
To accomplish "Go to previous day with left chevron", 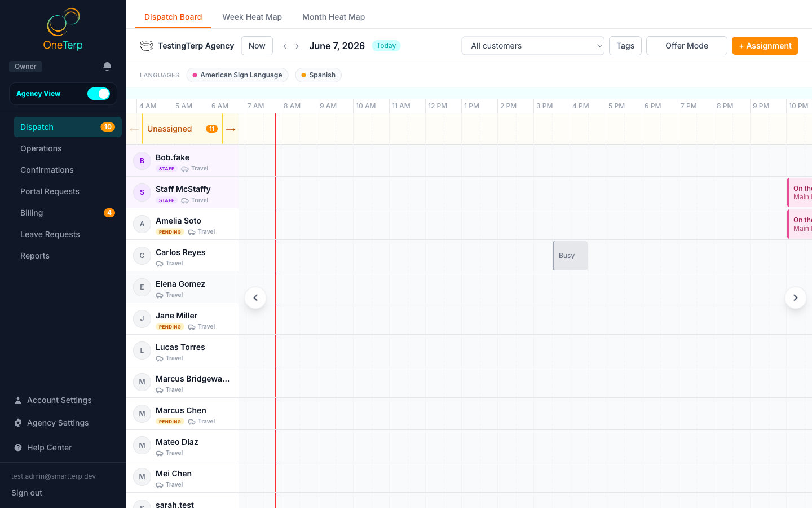I will (x=285, y=46).
